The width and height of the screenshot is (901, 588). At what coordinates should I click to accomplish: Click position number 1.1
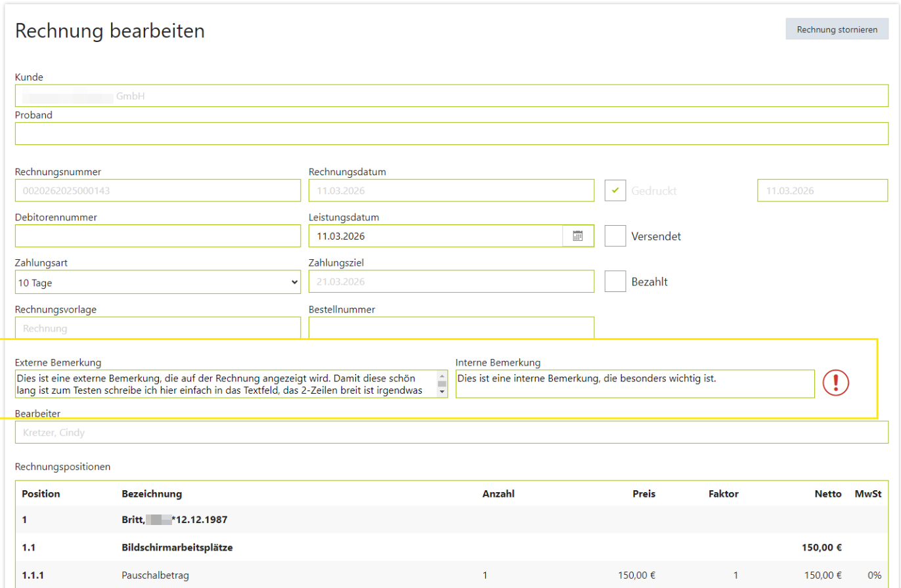(28, 547)
